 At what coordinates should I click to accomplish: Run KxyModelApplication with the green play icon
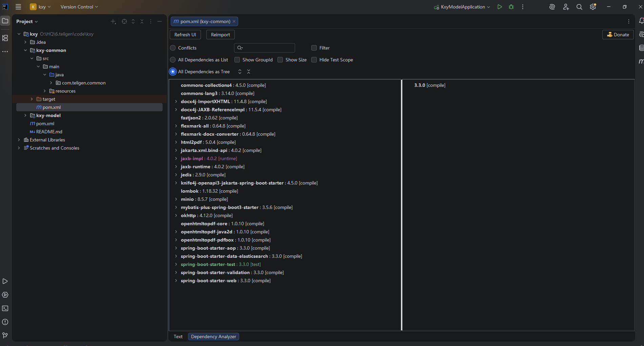click(x=499, y=7)
